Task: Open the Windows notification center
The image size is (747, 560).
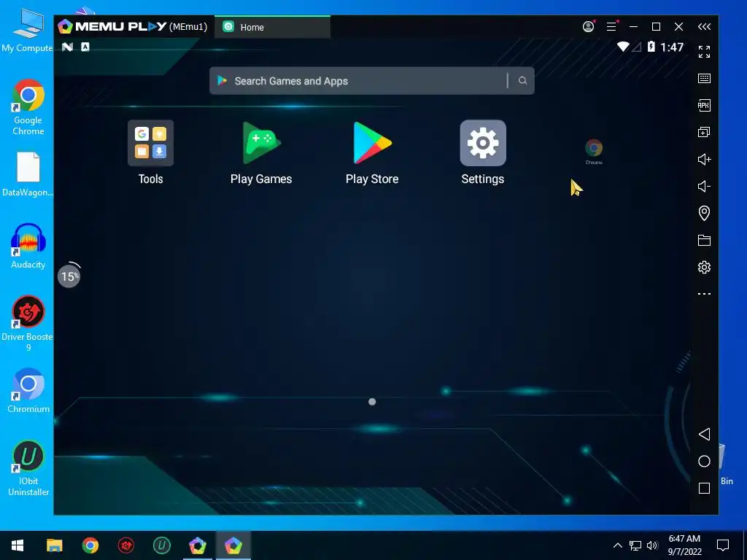Action: pos(723,545)
